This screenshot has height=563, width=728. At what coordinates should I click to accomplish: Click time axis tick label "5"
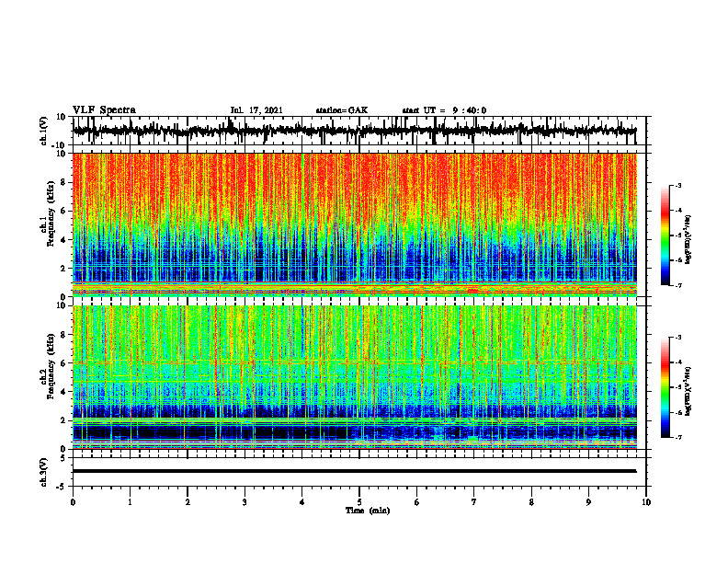click(359, 502)
